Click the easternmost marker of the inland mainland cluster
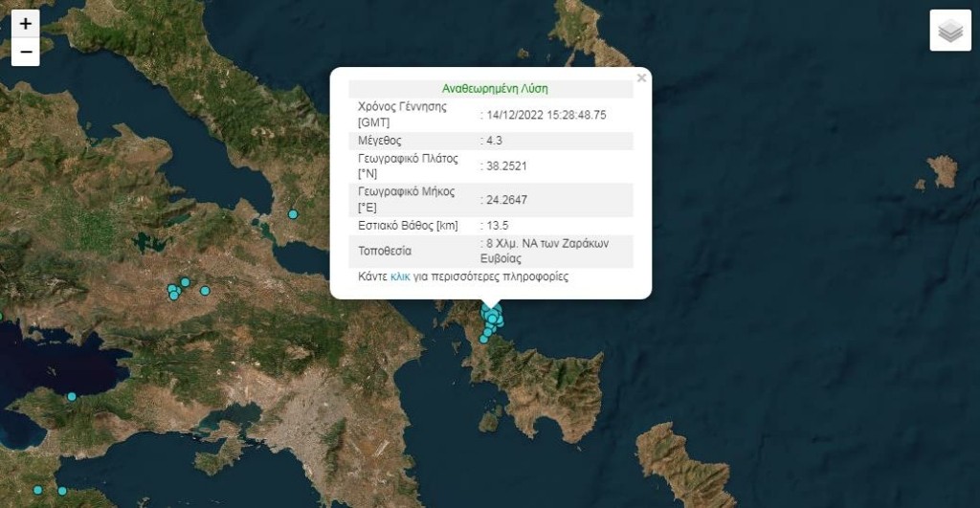 [x=205, y=291]
